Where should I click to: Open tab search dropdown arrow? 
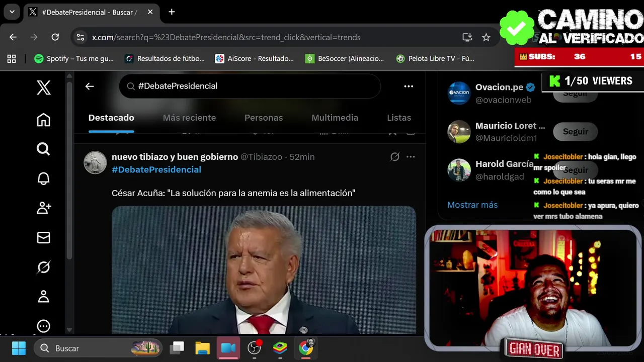[x=12, y=12]
